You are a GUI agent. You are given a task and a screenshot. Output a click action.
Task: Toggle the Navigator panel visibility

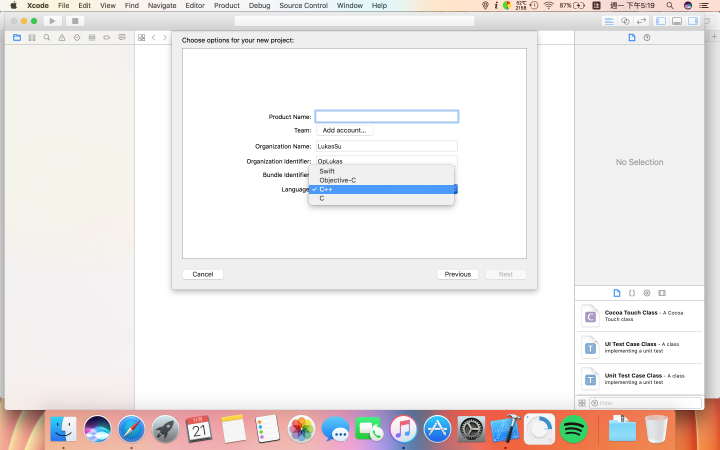(x=661, y=21)
